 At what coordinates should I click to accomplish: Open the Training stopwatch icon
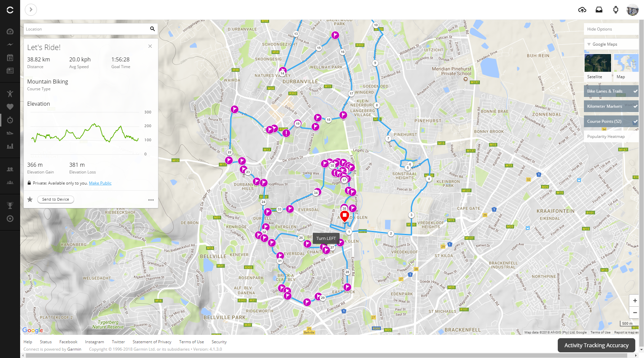[x=10, y=120]
